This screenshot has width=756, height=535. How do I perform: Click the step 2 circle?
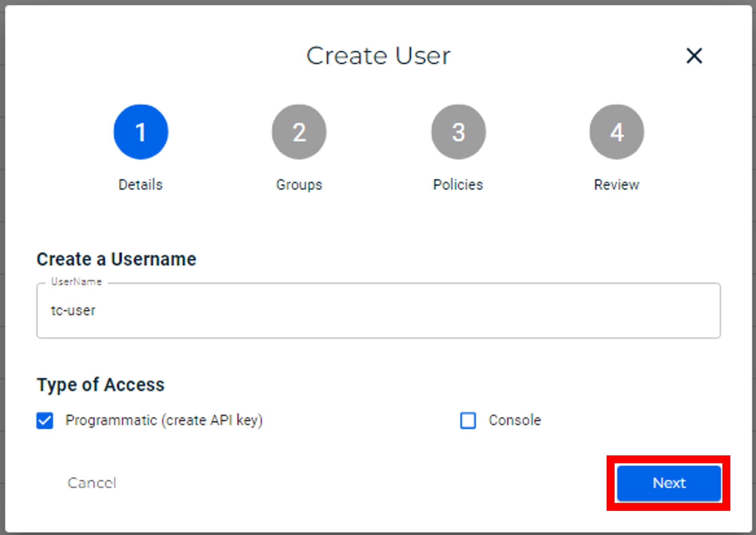(299, 132)
